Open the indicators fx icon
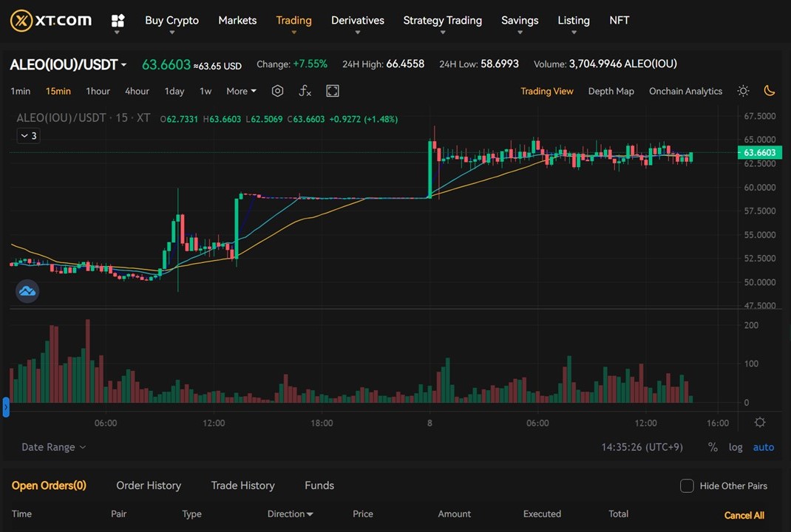Screen dimensions: 791x532 (x=305, y=91)
